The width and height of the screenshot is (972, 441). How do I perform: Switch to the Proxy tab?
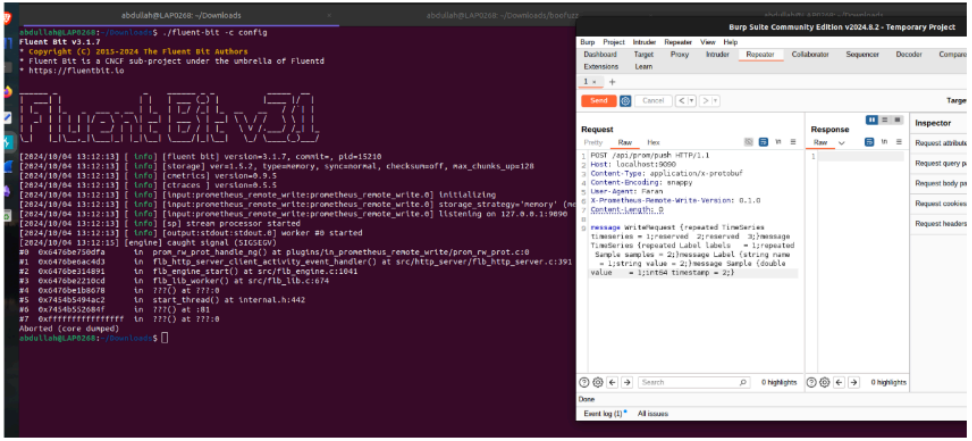(x=679, y=55)
